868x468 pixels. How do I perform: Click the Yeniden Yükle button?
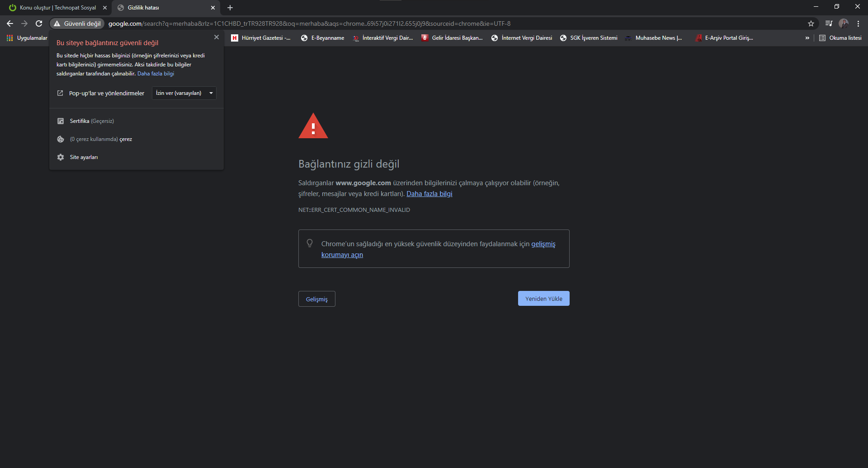click(x=544, y=299)
